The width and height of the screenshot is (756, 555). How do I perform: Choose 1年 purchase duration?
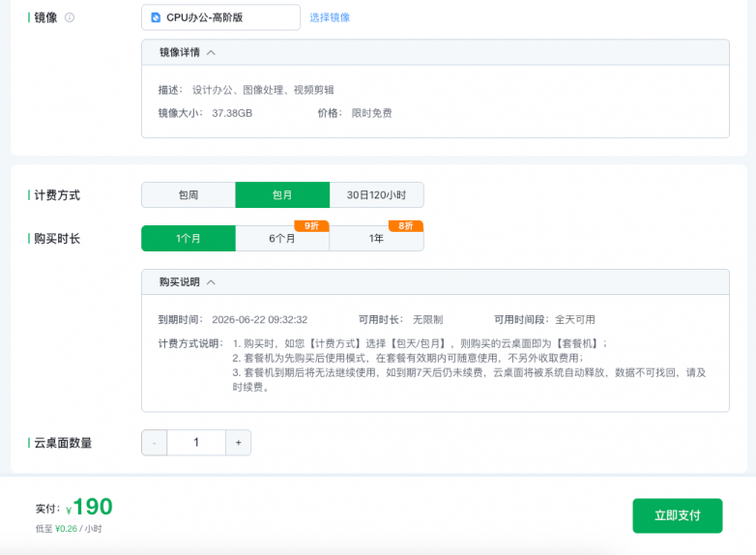(x=377, y=238)
